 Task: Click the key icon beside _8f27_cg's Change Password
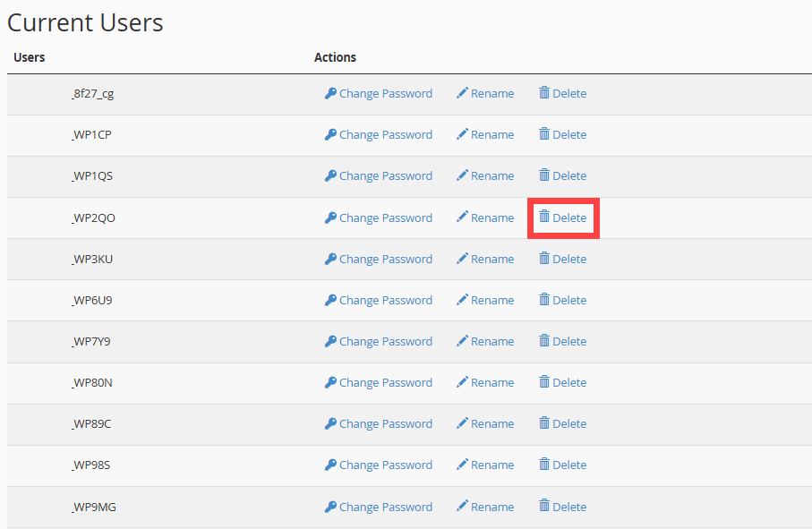(x=330, y=93)
